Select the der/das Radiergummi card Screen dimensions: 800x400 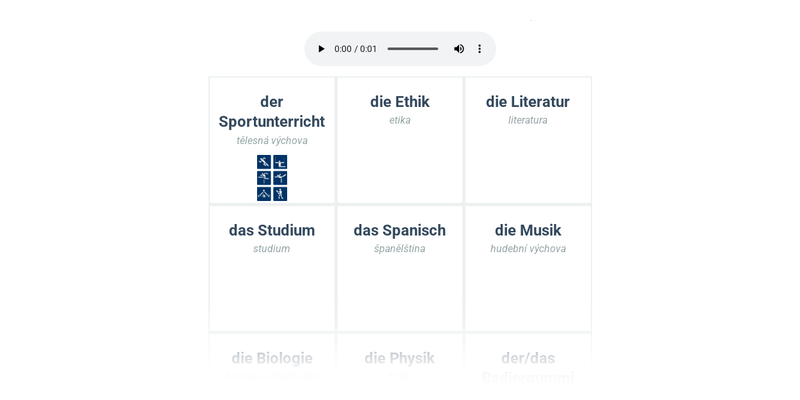(528, 366)
